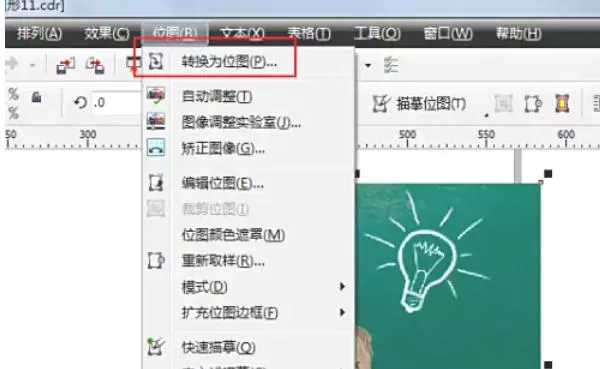Image resolution: width=600 pixels, height=369 pixels.
Task: Expand the 扩充位图边框(F) submenu arrow
Action: tap(342, 312)
